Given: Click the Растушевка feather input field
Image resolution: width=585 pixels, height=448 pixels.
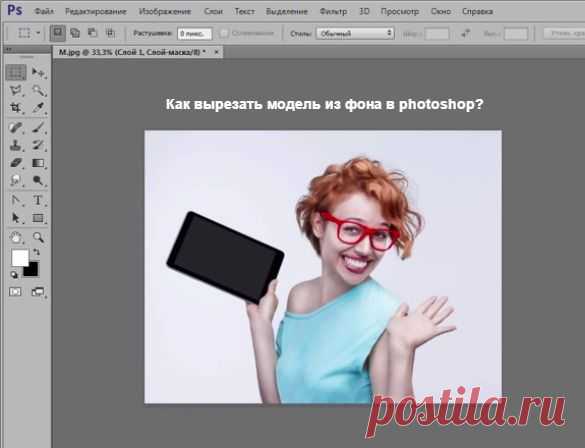Looking at the screenshot, I should (x=194, y=34).
